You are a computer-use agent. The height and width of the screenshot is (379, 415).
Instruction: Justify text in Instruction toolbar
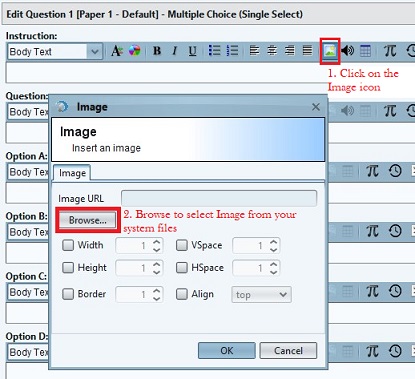pyautogui.click(x=307, y=51)
